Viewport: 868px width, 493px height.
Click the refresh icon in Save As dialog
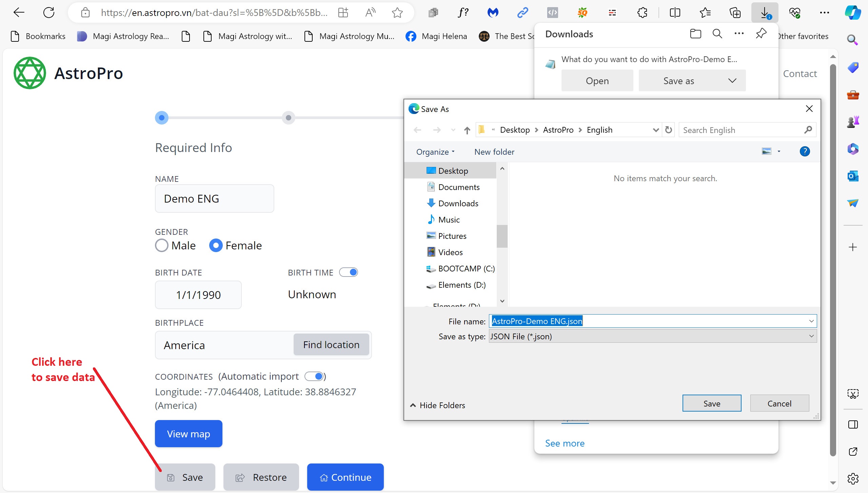pos(668,130)
